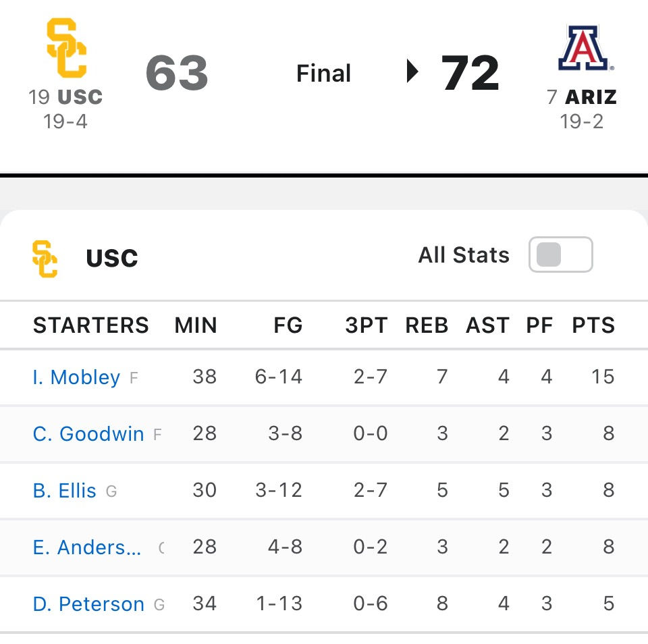Screen dimensions: 648x644
Task: Tap the small USC logo in box score
Action: 45,259
